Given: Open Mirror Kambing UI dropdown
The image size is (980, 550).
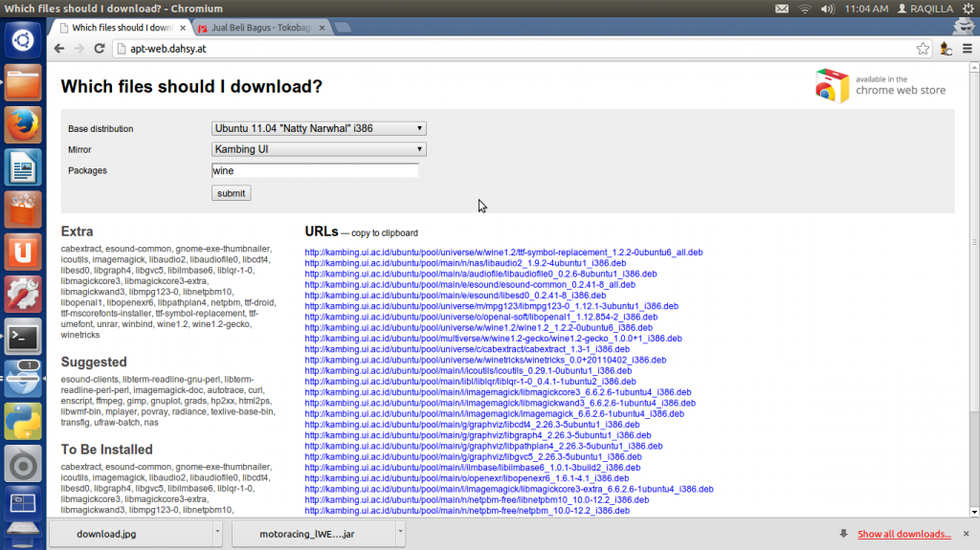Looking at the screenshot, I should (319, 149).
